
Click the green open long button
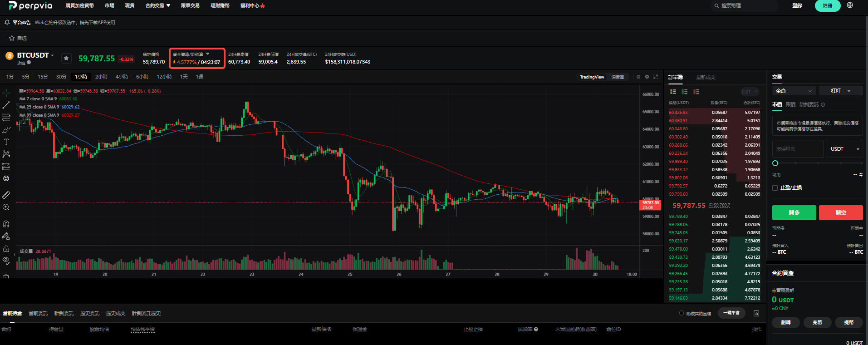pyautogui.click(x=794, y=212)
